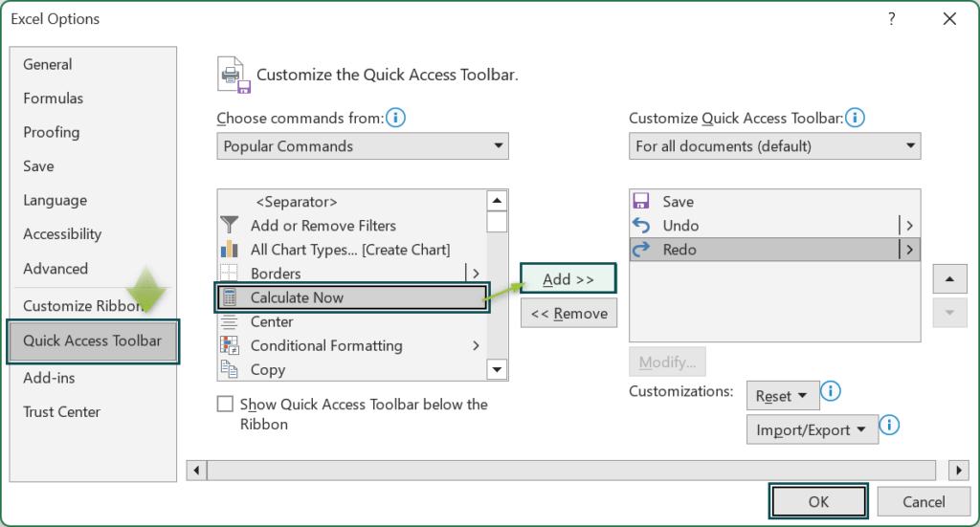Close the Excel Options dialog

click(x=950, y=19)
